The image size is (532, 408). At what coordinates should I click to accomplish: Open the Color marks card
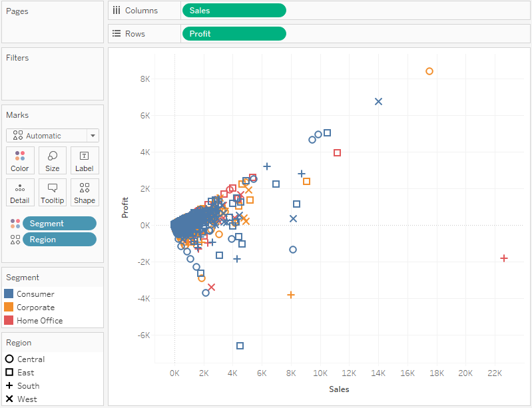(20, 160)
